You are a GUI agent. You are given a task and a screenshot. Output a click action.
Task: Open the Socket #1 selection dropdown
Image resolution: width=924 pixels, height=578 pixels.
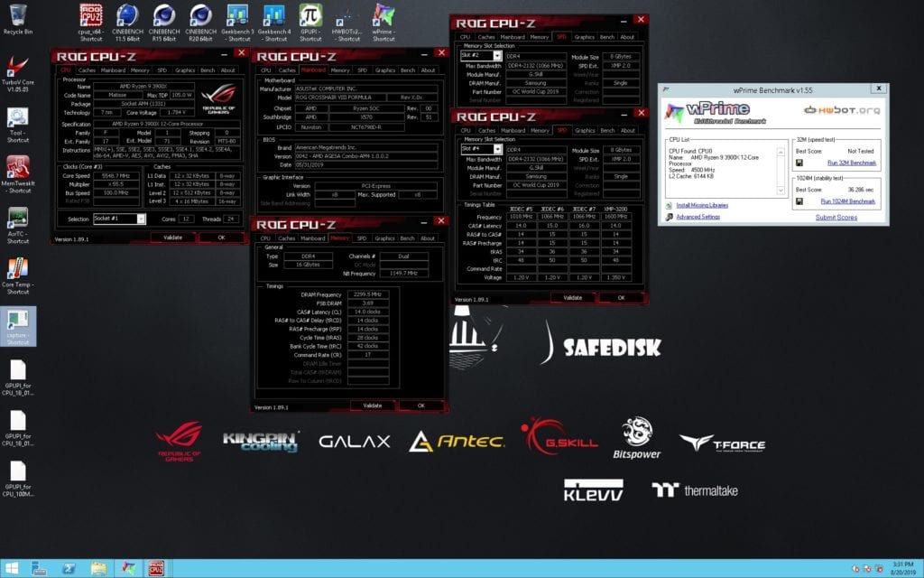tap(141, 219)
